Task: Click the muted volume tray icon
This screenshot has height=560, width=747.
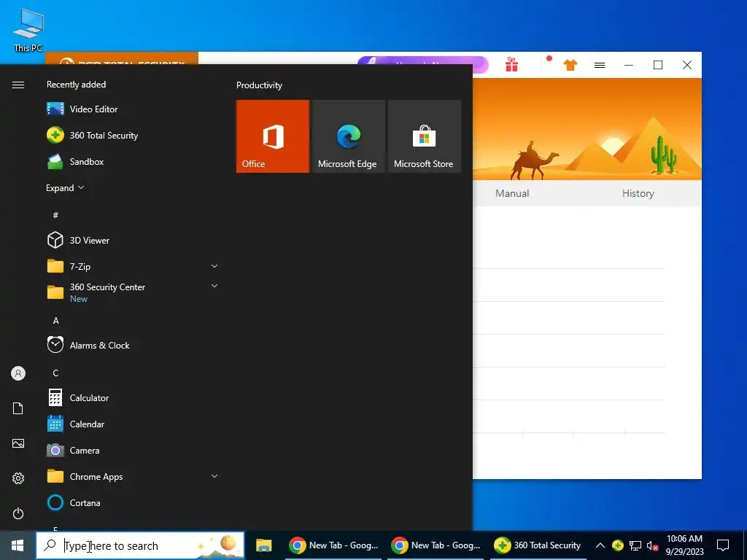Action: click(652, 545)
